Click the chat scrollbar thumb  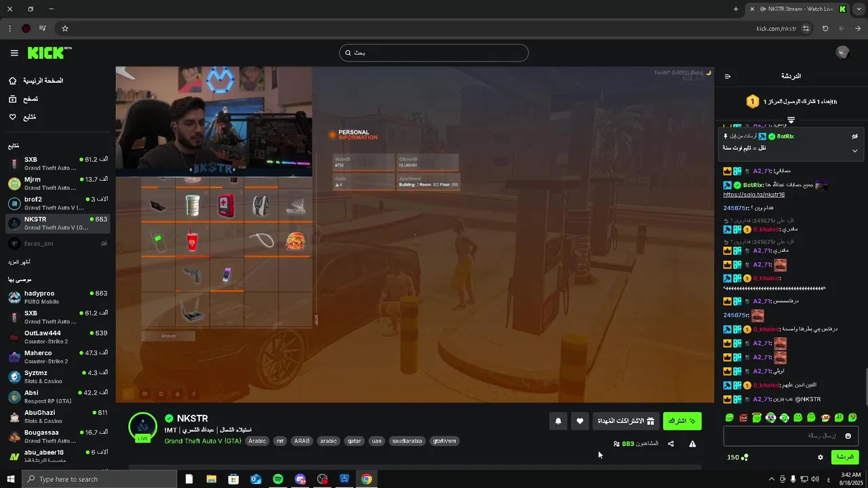click(865, 386)
